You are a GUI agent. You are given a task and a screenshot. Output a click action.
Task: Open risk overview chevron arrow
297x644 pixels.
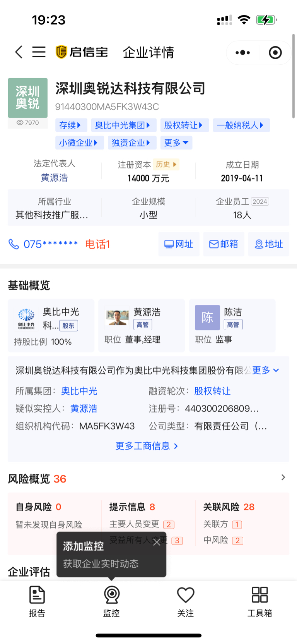pyautogui.click(x=283, y=477)
